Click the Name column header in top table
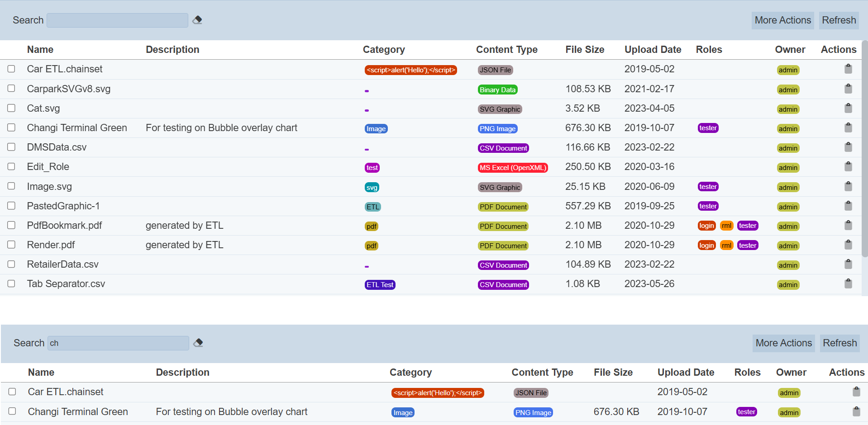Viewport: 868px width, 425px height. click(x=40, y=50)
